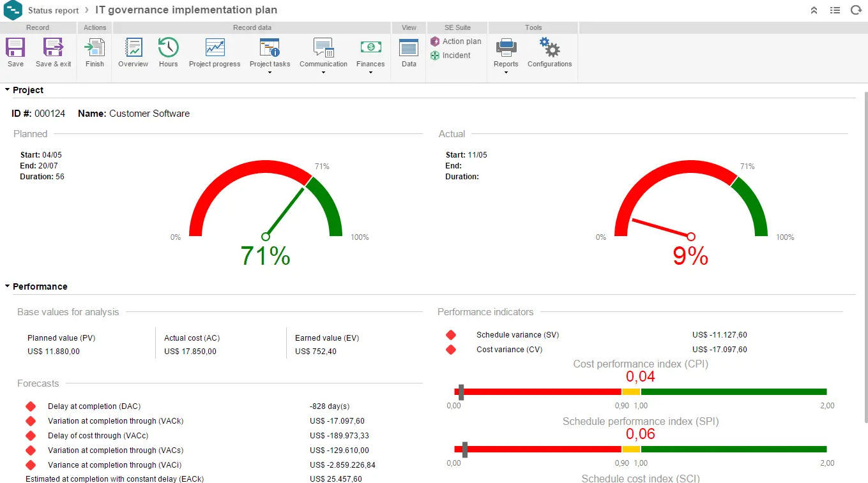Open the Action plan in SE Suite
Viewport: 868px width, 483px height.
coord(456,41)
